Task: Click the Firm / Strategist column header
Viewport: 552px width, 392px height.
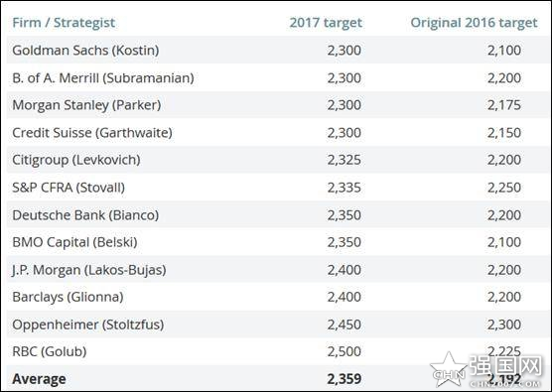Action: pyautogui.click(x=64, y=23)
